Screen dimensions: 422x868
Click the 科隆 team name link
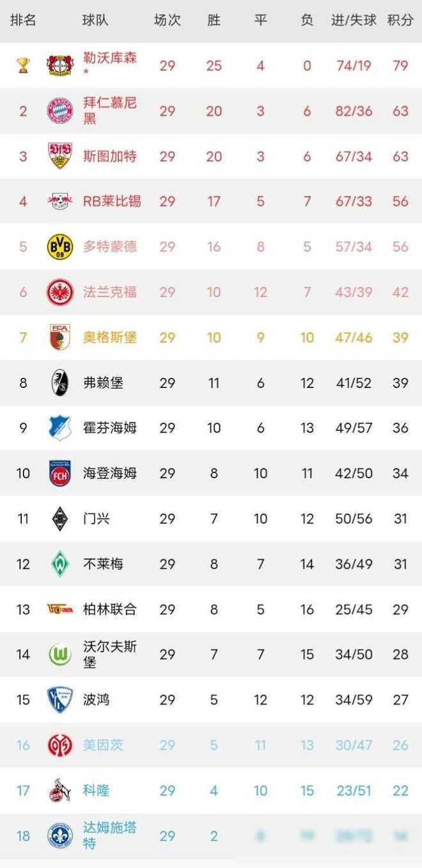[x=97, y=791]
